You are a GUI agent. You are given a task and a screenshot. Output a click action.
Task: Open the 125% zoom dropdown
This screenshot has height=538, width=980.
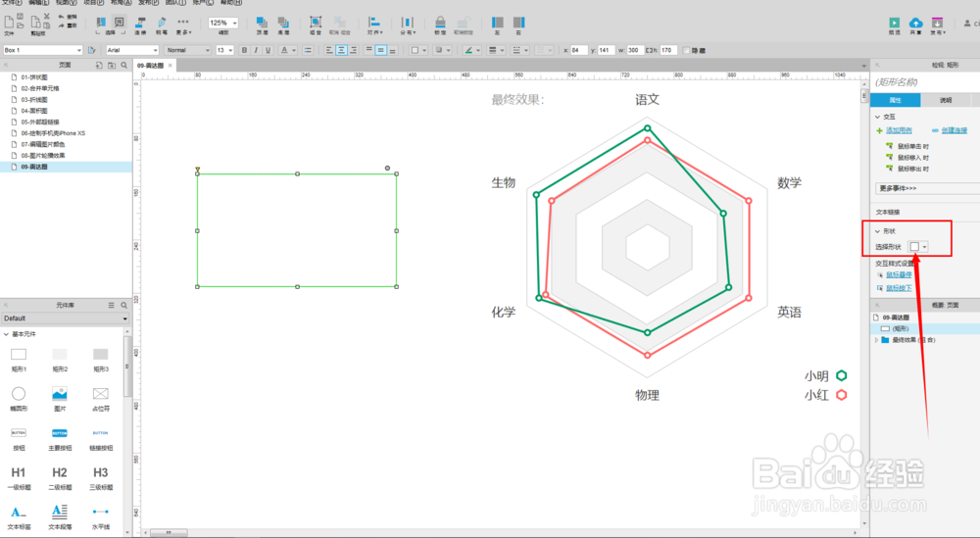(x=223, y=23)
